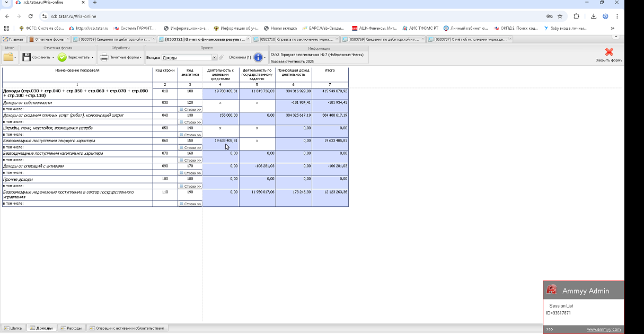Select total cell 415 949 070,92
644x334 pixels.
[x=330, y=93]
